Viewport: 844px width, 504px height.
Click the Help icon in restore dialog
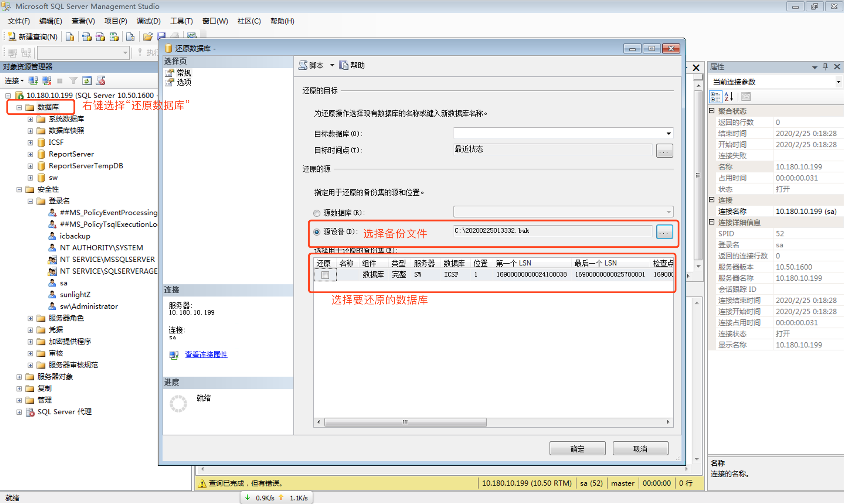(x=344, y=65)
